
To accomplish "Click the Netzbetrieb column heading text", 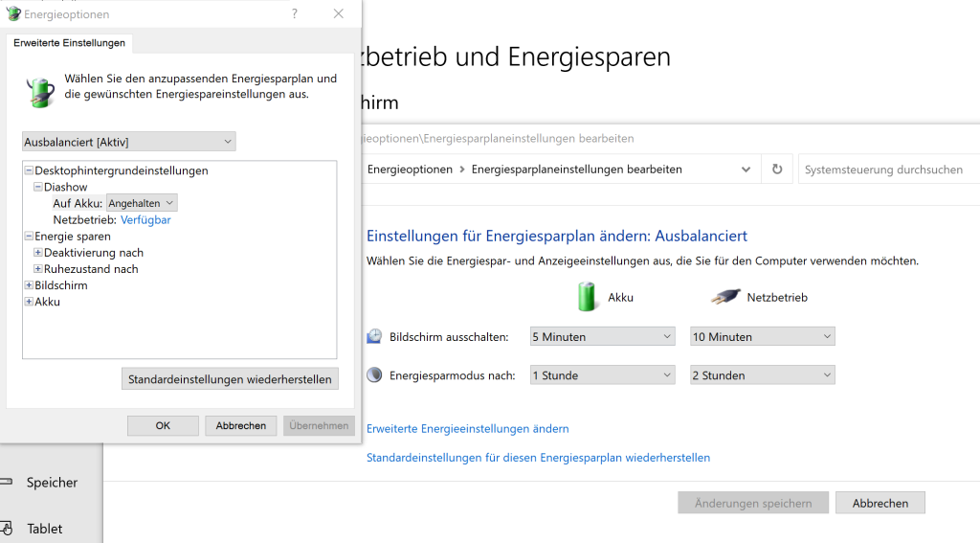I will [777, 297].
